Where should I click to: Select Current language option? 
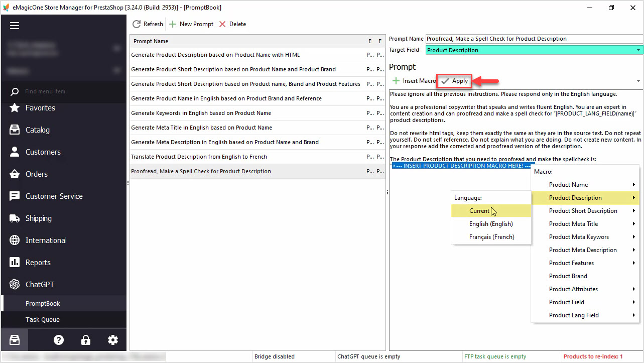pos(479,211)
